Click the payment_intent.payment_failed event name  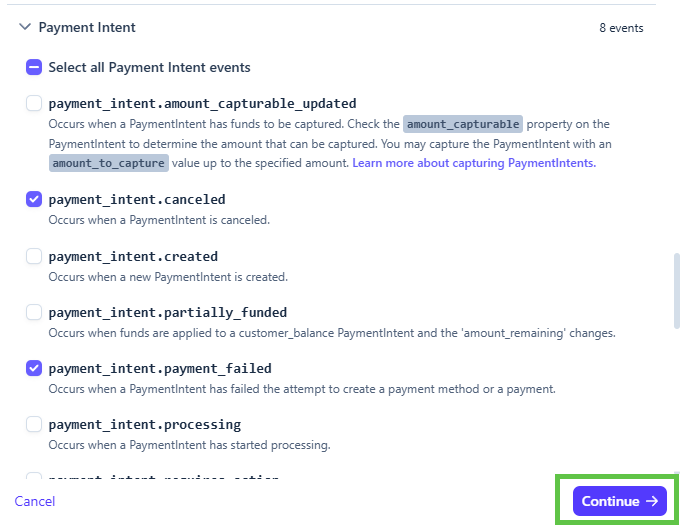160,368
